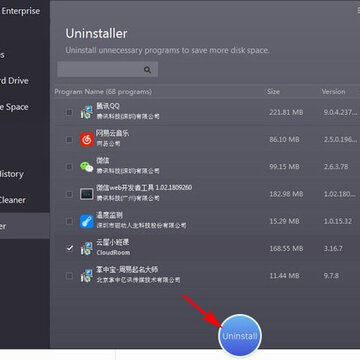This screenshot has height=360, width=360.
Task: Tick the checkbox for the 99.15 MB WeChat row
Action: pyautogui.click(x=69, y=167)
